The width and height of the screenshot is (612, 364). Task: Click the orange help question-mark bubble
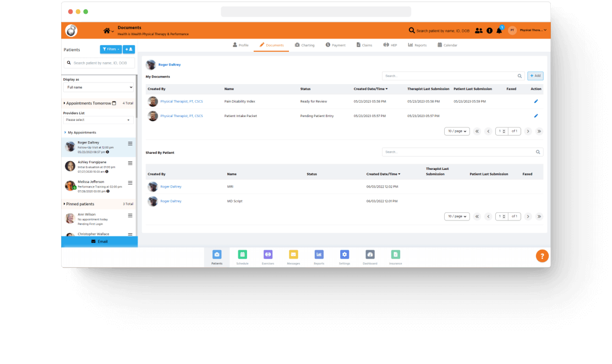click(542, 256)
